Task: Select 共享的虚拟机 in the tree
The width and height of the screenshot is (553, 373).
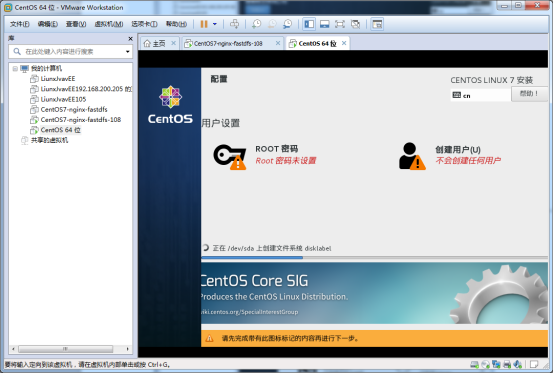Action: [49, 140]
